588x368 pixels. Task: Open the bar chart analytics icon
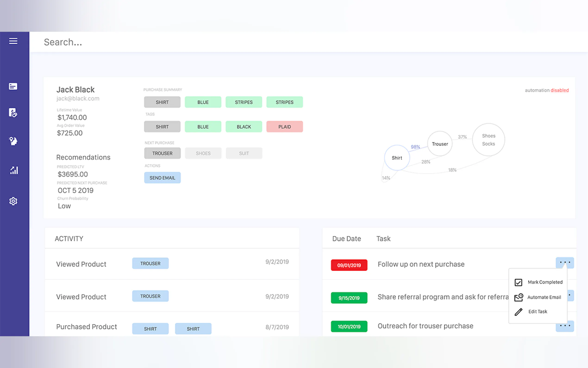pyautogui.click(x=14, y=170)
